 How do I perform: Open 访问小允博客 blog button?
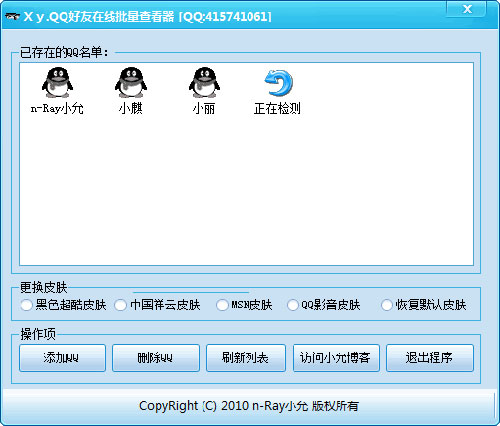336,358
